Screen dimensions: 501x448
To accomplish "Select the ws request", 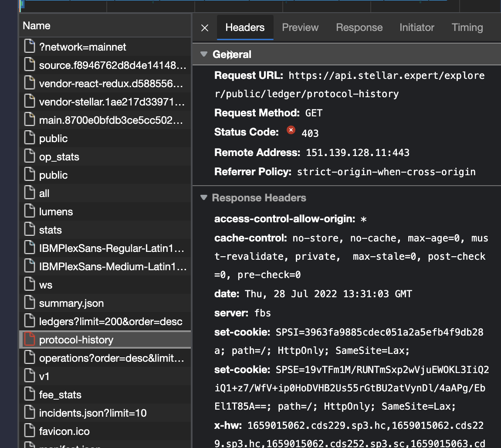I will 105,285.
